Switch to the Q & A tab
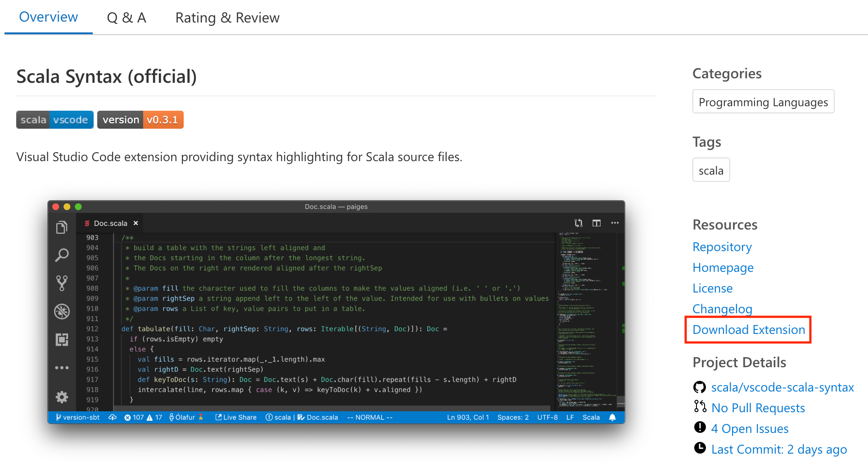Viewport: 868px width, 468px height. 127,18
